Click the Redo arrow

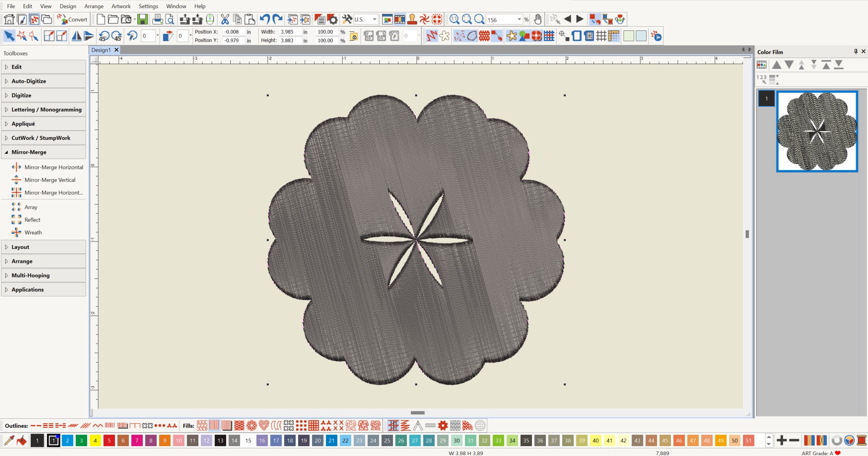277,19
